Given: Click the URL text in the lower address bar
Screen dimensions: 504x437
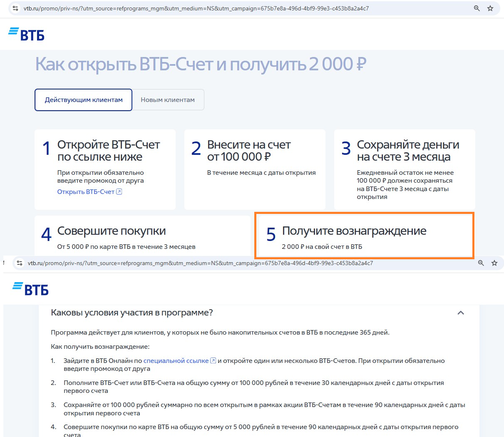Looking at the screenshot, I should (x=200, y=263).
